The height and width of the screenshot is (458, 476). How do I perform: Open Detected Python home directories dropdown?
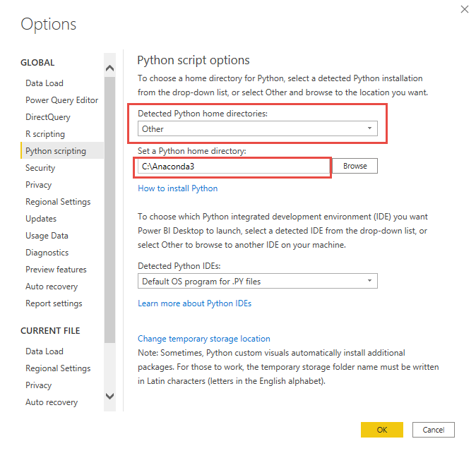coord(258,128)
